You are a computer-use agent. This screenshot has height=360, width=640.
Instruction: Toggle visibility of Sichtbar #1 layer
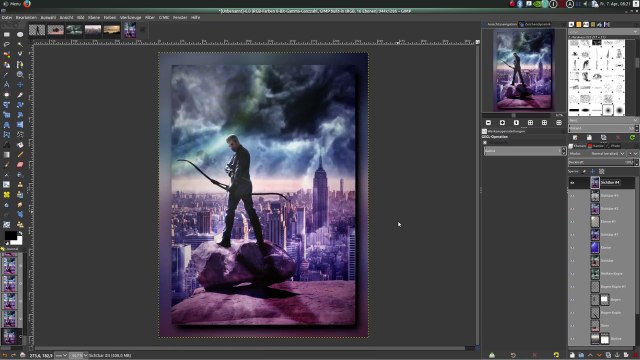coord(572,235)
